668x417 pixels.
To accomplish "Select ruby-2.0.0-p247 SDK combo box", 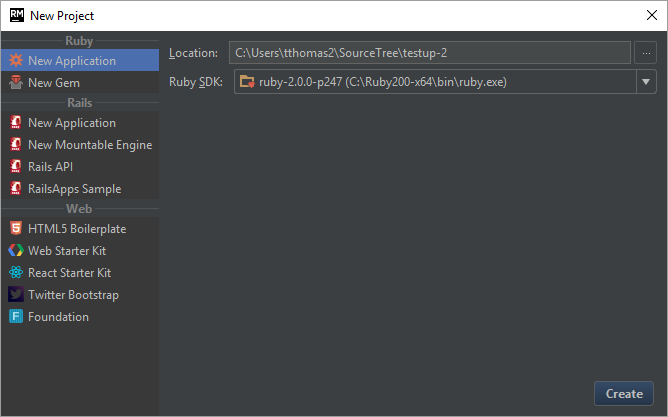I will [432, 81].
